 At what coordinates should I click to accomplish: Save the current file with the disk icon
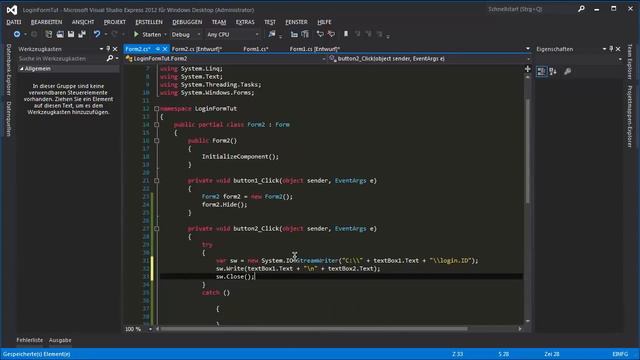tap(71, 34)
